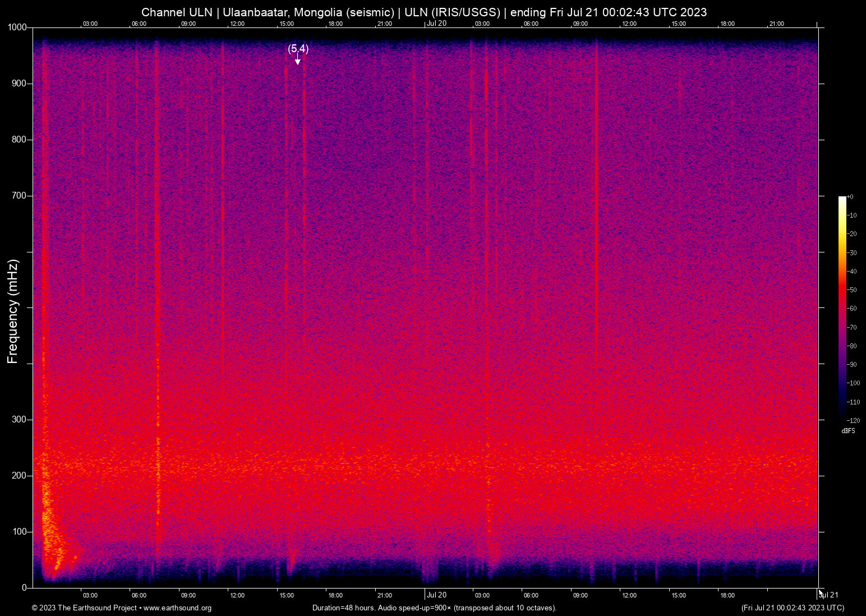Viewport: 866px width, 616px height.
Task: Click the "-120" label on the color scale
Action: tap(853, 421)
